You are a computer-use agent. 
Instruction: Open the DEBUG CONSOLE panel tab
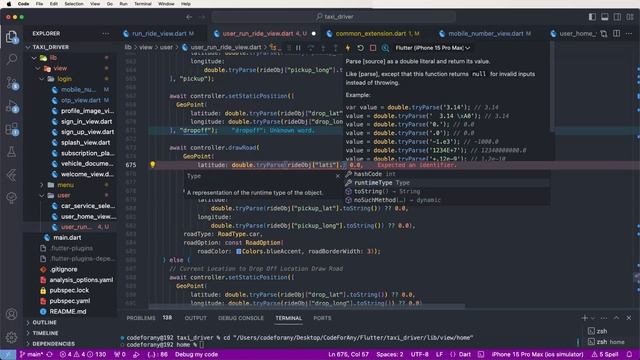click(241, 318)
